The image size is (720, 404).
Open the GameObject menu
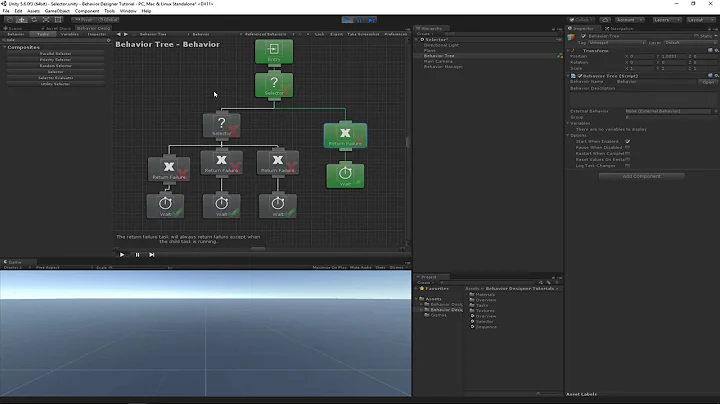point(57,11)
